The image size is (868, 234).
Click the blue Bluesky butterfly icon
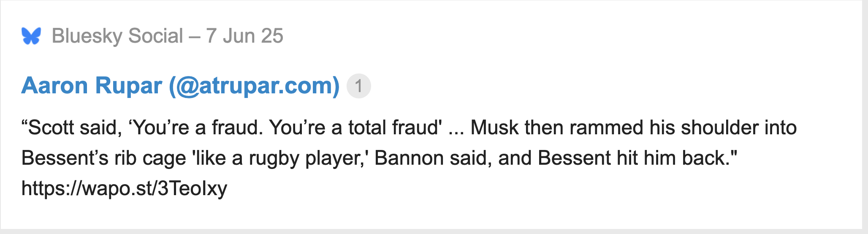31,36
